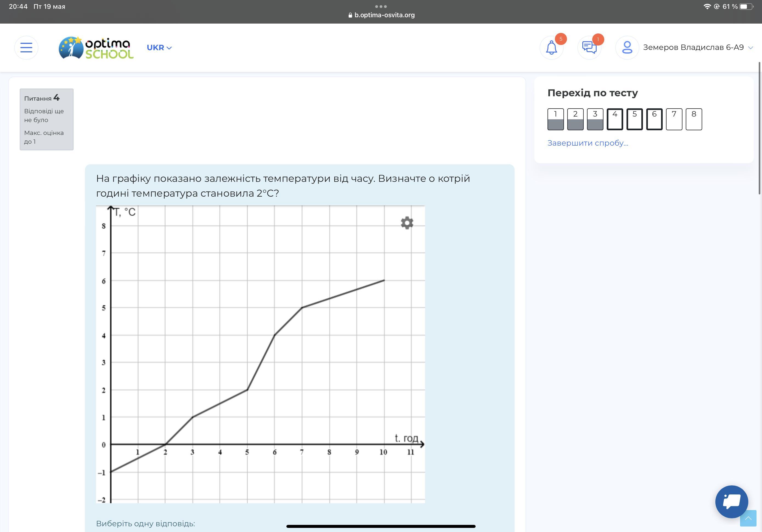Tap the battery status indicator
Screen dimensions: 762x532
click(x=746, y=7)
